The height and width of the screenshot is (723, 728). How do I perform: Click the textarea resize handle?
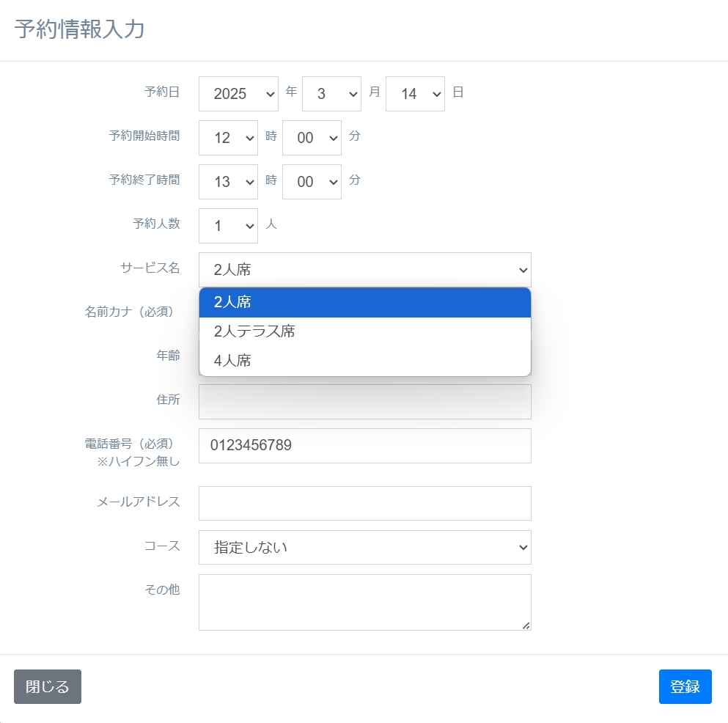(x=527, y=625)
